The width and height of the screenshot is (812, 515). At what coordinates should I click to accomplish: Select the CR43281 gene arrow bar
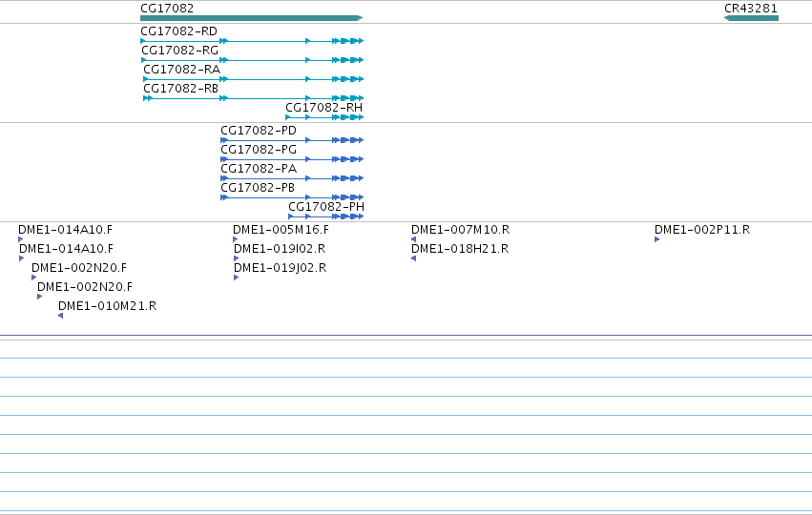(x=751, y=18)
